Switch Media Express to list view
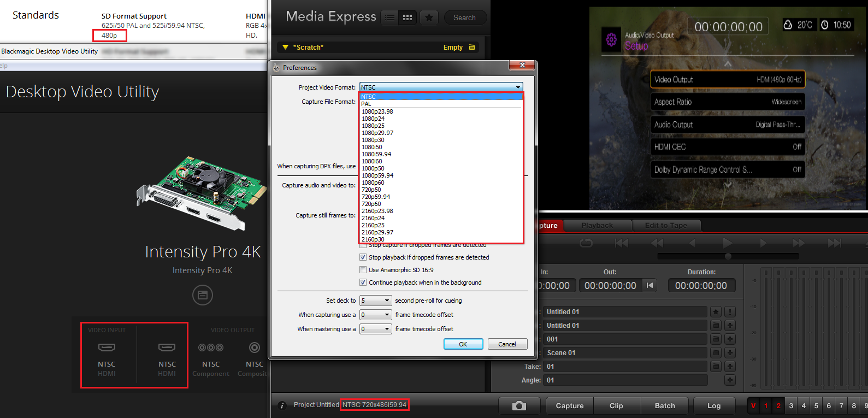 point(390,17)
